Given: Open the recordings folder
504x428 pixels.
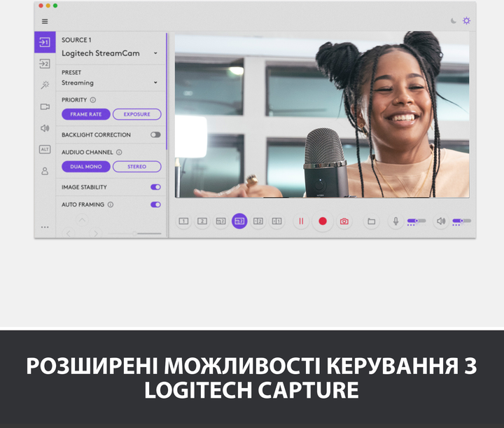Looking at the screenshot, I should [x=371, y=221].
